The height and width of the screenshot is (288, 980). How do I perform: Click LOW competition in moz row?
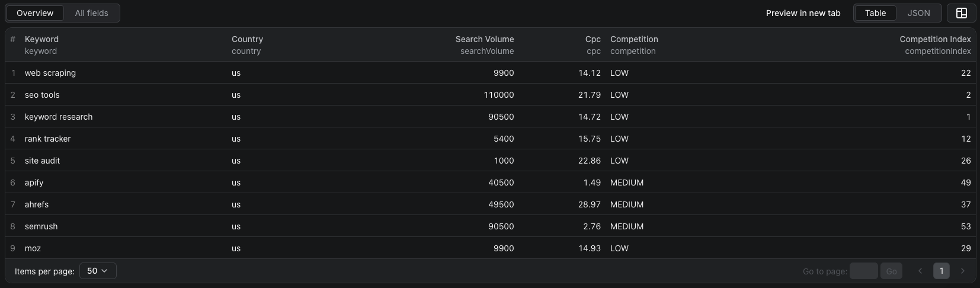click(619, 248)
